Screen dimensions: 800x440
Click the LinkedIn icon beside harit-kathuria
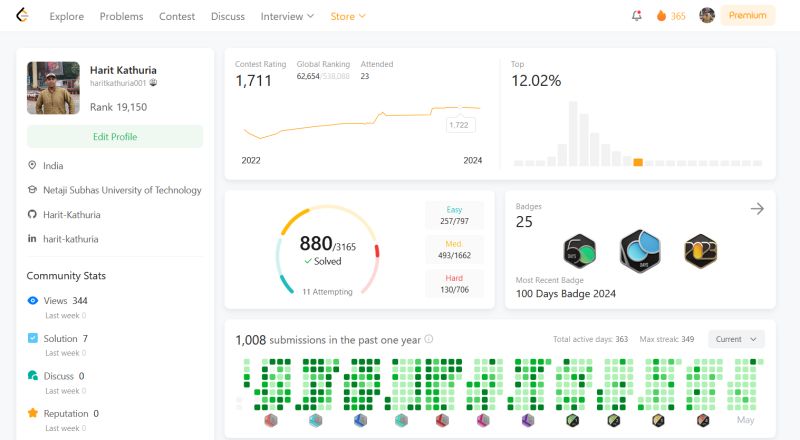[32, 238]
